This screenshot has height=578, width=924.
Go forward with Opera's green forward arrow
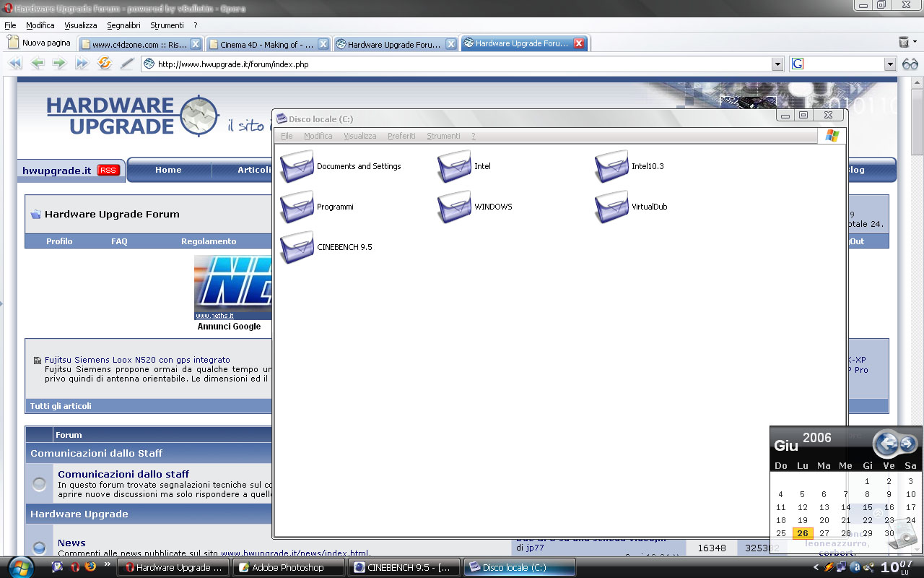click(x=59, y=64)
